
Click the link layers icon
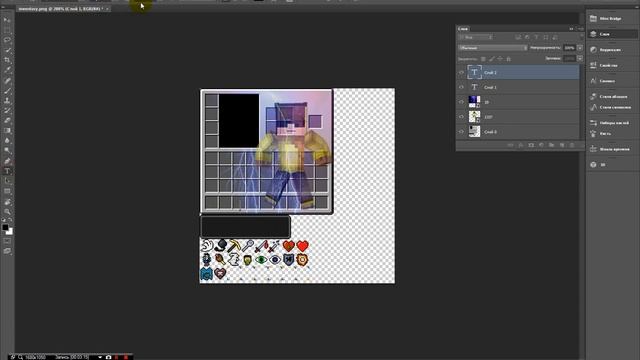click(x=511, y=145)
